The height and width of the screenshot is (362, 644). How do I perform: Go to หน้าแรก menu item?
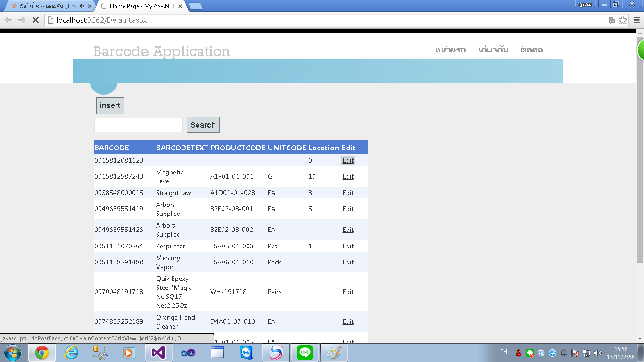[x=450, y=49]
